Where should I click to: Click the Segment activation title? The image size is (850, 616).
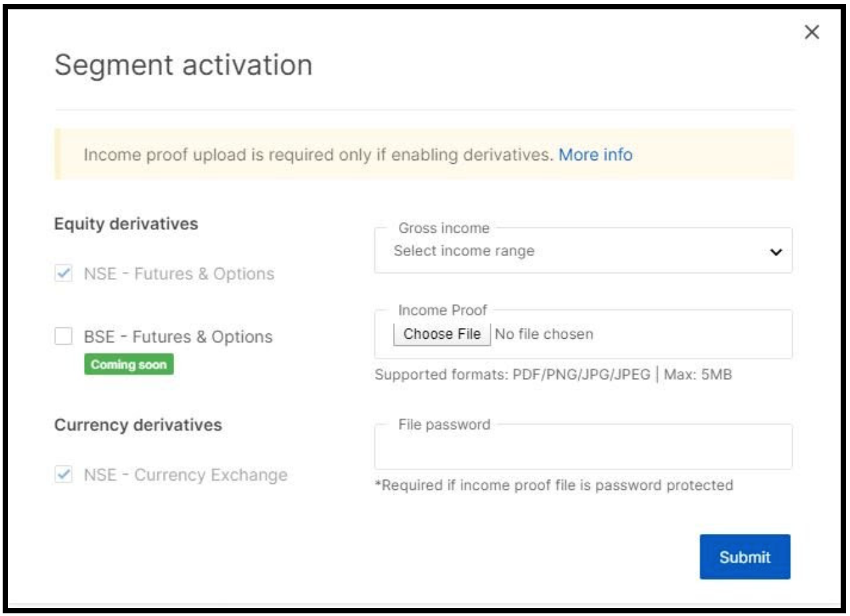click(183, 65)
